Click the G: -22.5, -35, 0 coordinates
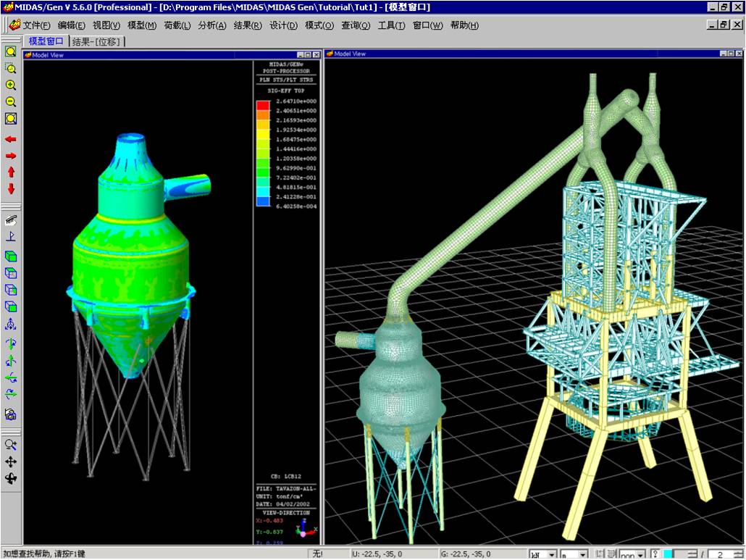This screenshot has width=746, height=560. click(x=466, y=554)
